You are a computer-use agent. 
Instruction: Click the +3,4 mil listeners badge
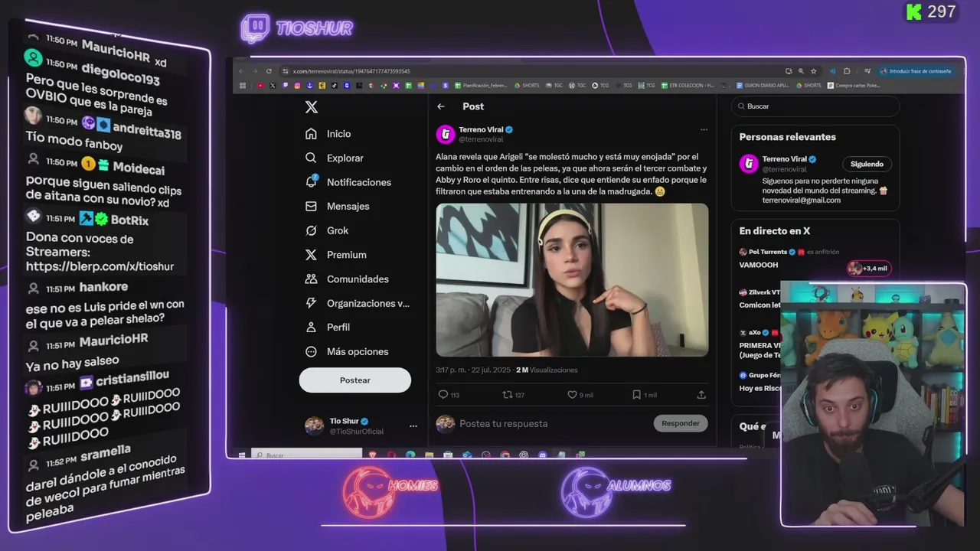pyautogui.click(x=868, y=268)
